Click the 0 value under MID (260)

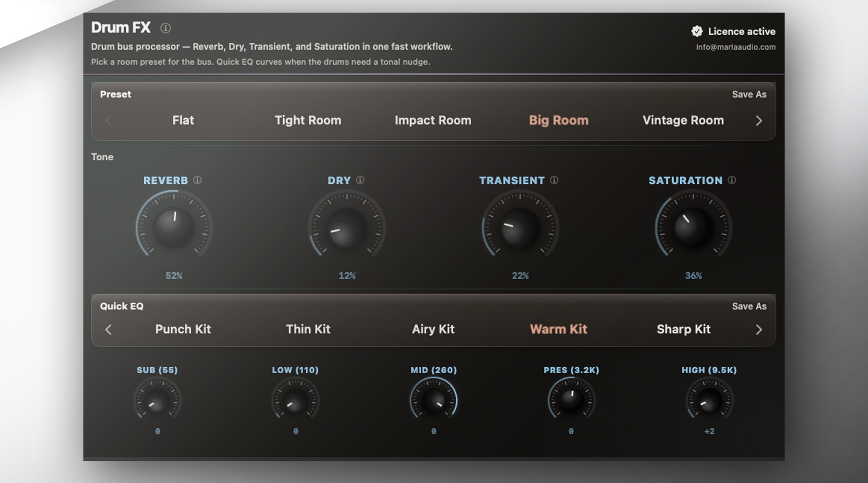[x=434, y=431]
